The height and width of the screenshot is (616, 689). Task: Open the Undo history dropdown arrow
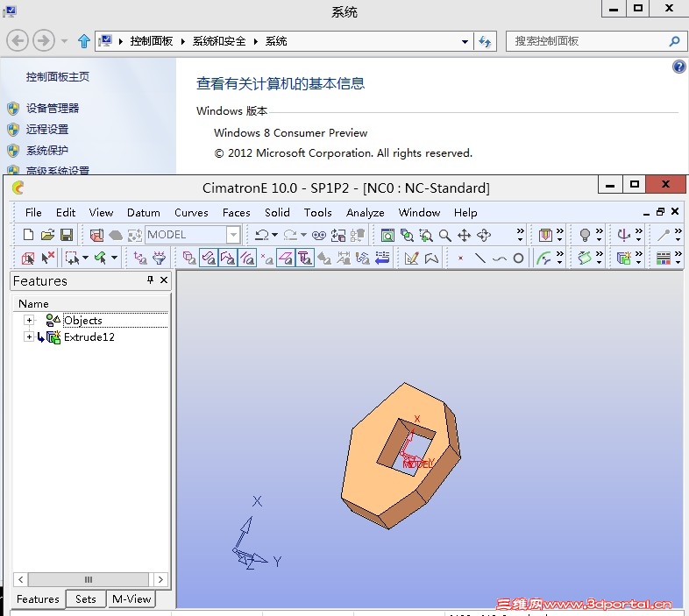click(x=275, y=235)
